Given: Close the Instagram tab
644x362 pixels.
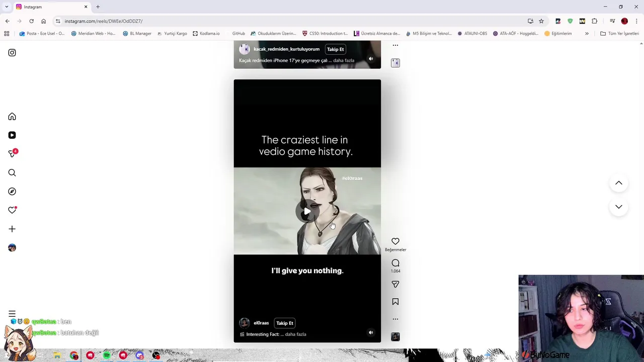Looking at the screenshot, I should click(x=86, y=7).
